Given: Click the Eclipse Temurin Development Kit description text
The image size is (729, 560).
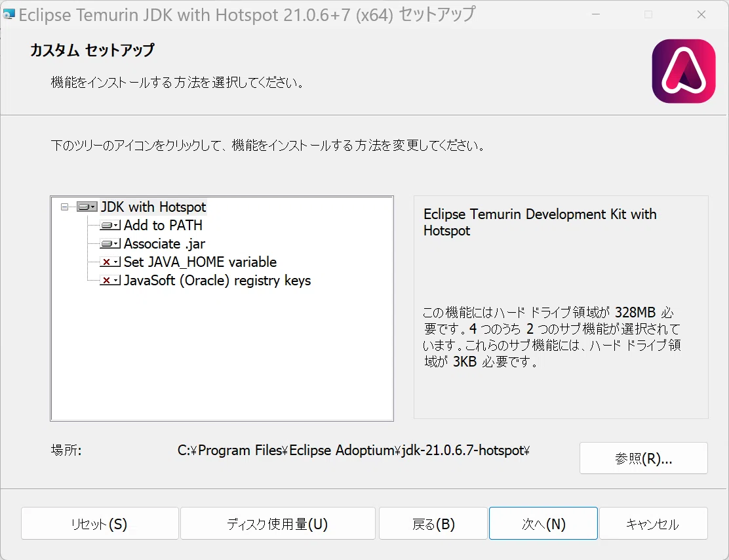Looking at the screenshot, I should click(x=540, y=222).
